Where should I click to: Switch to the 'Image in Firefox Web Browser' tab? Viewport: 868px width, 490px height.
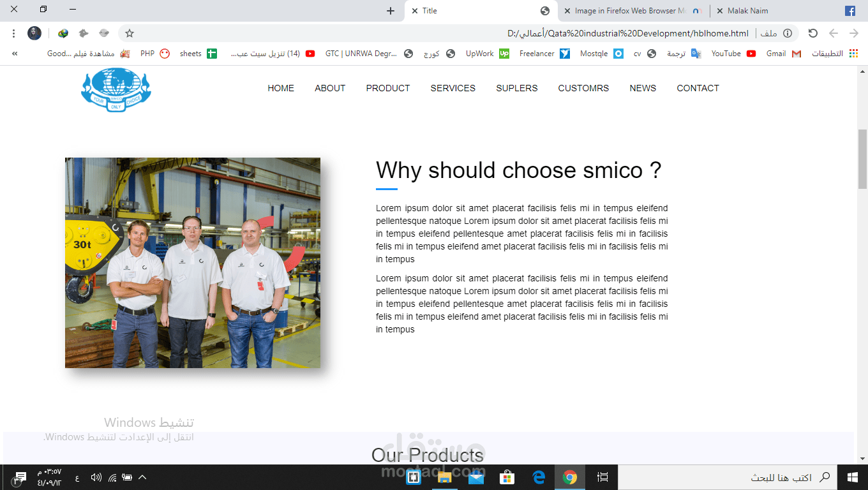pos(633,11)
